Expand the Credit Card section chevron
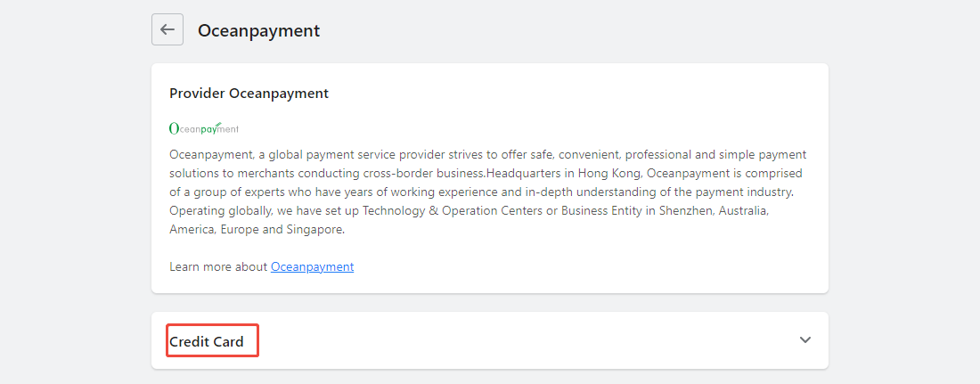 point(805,340)
